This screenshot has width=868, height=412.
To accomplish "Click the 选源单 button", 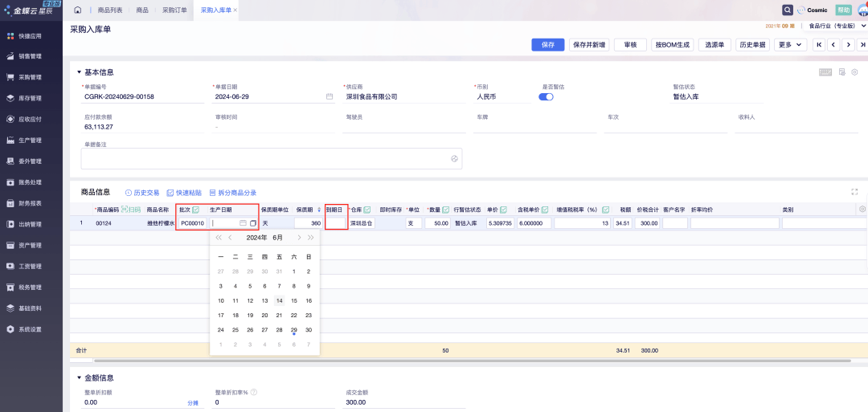I will click(714, 45).
